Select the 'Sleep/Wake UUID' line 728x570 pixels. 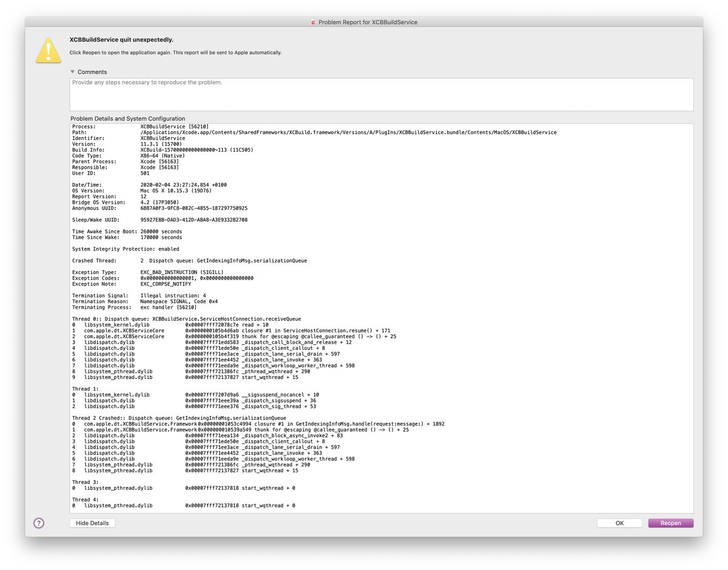click(160, 220)
